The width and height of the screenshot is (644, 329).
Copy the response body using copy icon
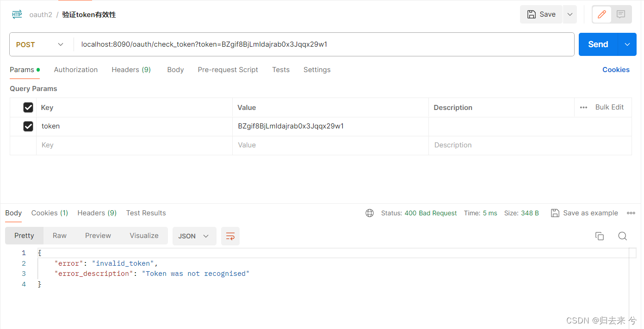[600, 236]
